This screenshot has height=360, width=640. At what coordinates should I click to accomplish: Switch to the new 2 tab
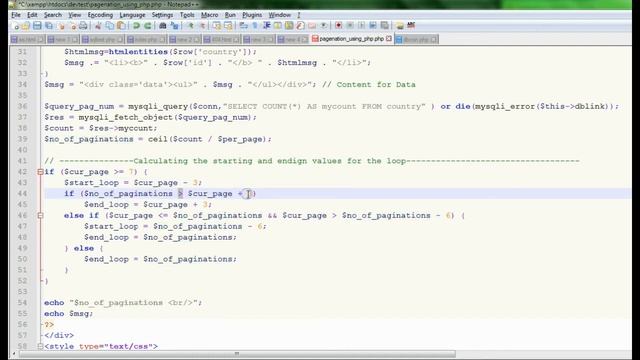click(184, 40)
